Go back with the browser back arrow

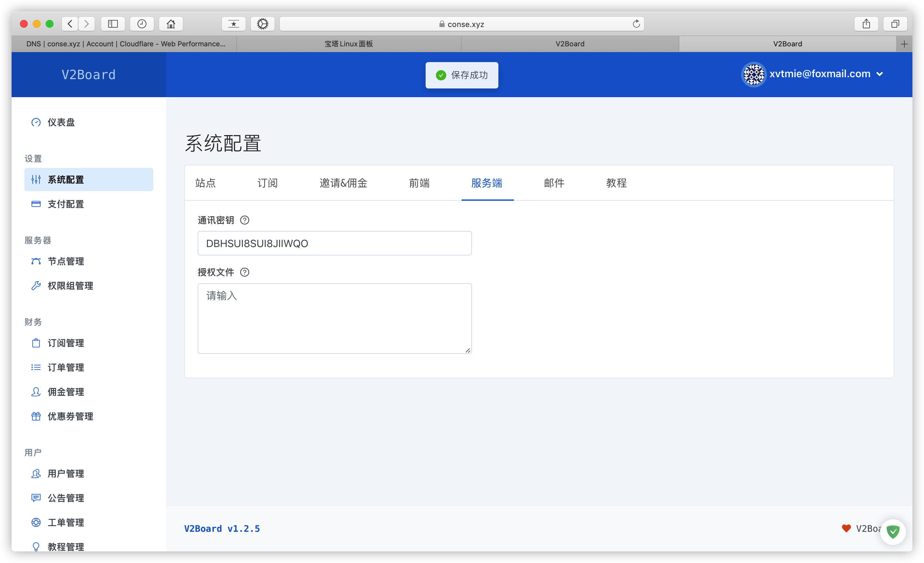[x=70, y=24]
